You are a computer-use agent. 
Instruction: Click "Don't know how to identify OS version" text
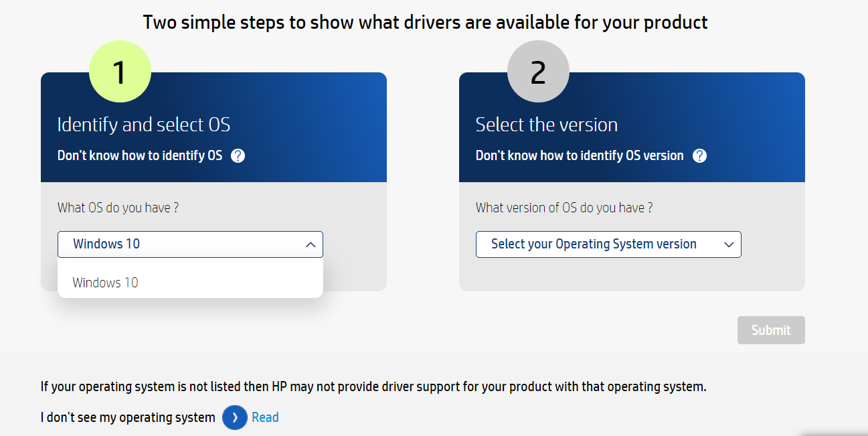[x=580, y=156]
